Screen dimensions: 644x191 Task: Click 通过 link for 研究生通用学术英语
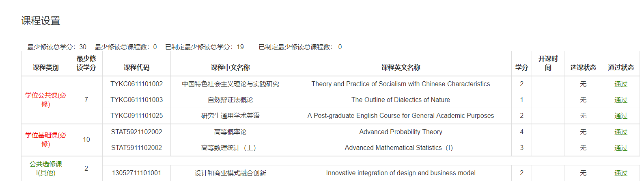tap(620, 116)
